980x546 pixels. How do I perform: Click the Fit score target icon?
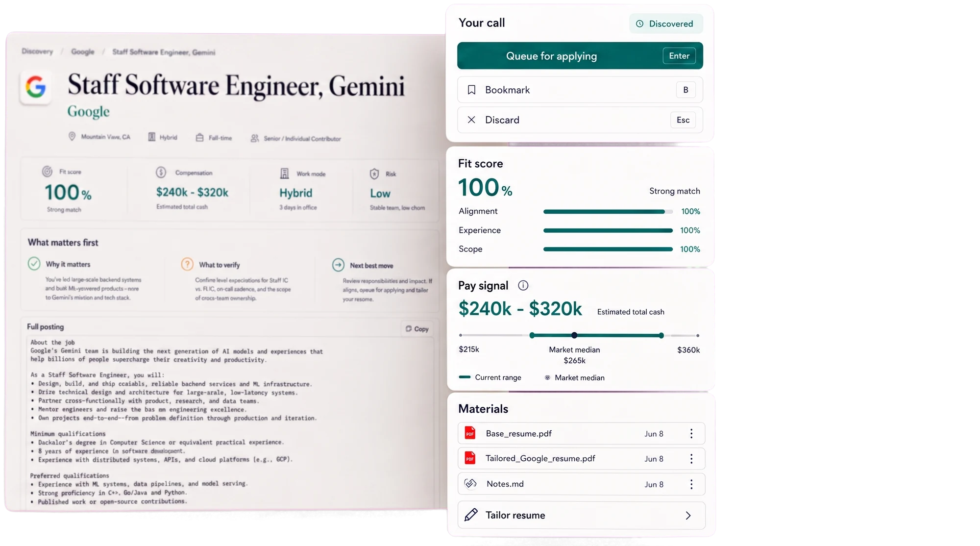(47, 172)
